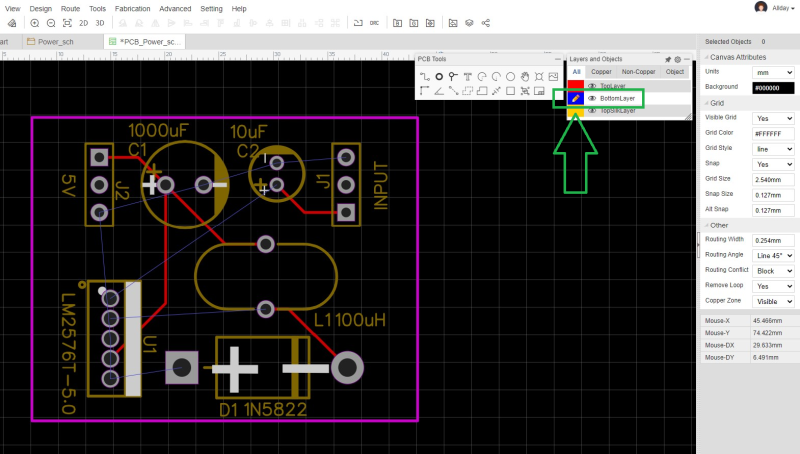This screenshot has width=800, height=454.
Task: Click the Snap Size input field
Action: 773,195
